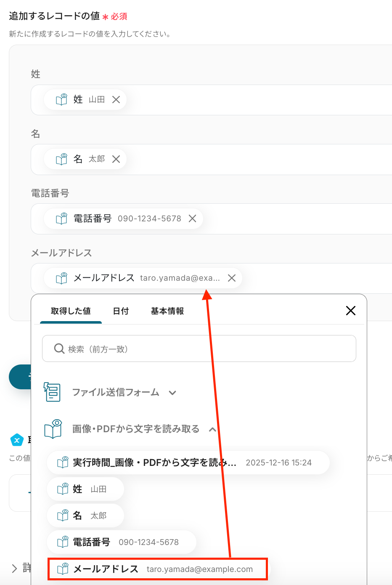
Task: Click the 姓 input field
Action: [x=211, y=100]
